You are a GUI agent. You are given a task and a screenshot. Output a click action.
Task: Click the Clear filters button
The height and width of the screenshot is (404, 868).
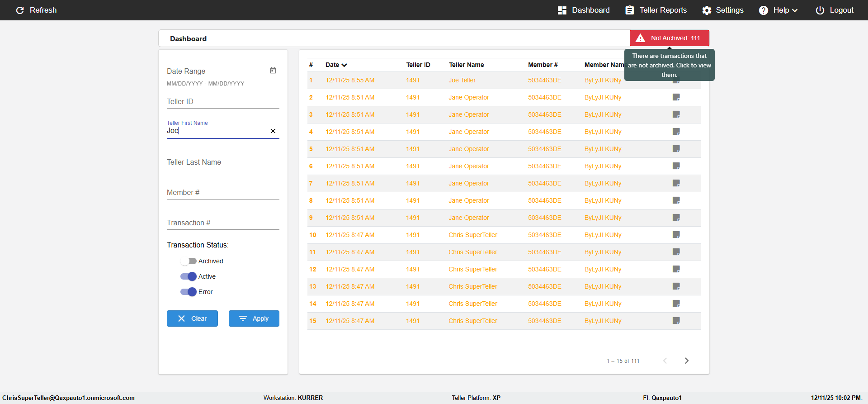tap(192, 318)
